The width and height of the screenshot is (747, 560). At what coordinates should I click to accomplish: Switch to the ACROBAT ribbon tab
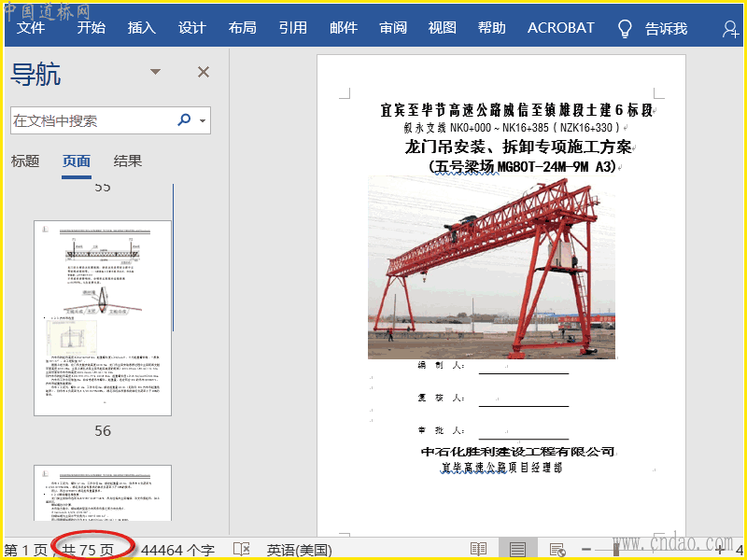pos(561,28)
